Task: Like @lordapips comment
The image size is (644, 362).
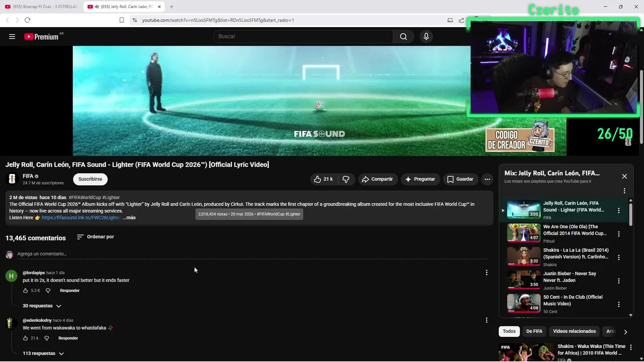Action: tap(25, 291)
